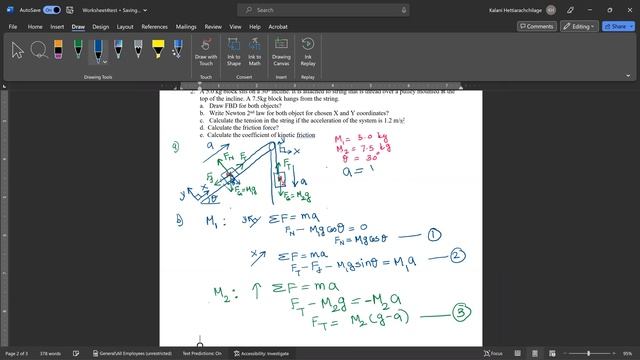The width and height of the screenshot is (640, 360).
Task: Open the Design tab
Action: tap(100, 27)
